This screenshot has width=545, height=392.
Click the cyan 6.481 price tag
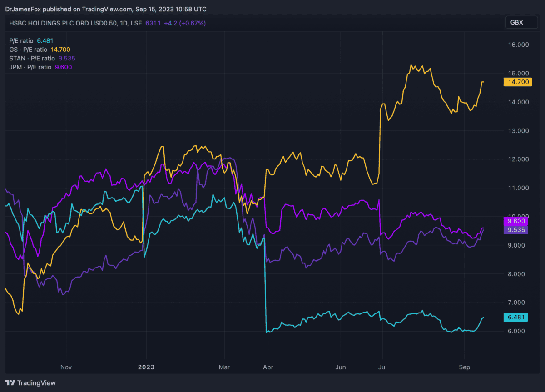click(515, 317)
